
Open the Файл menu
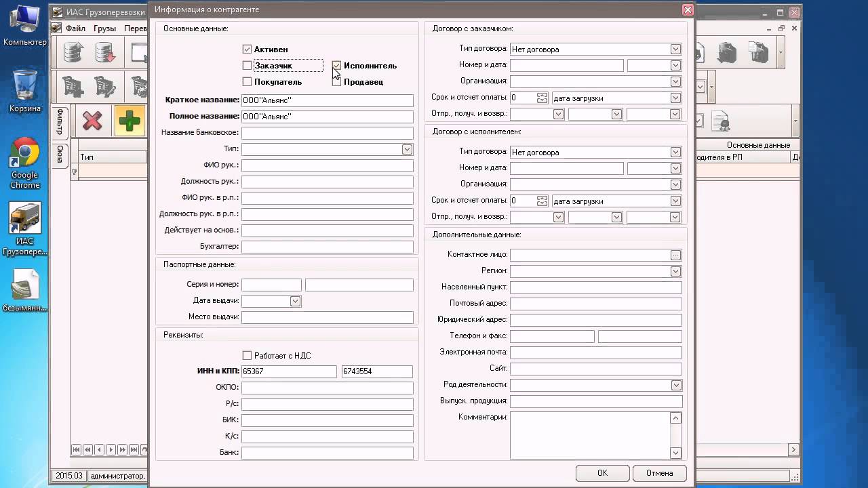click(x=75, y=28)
